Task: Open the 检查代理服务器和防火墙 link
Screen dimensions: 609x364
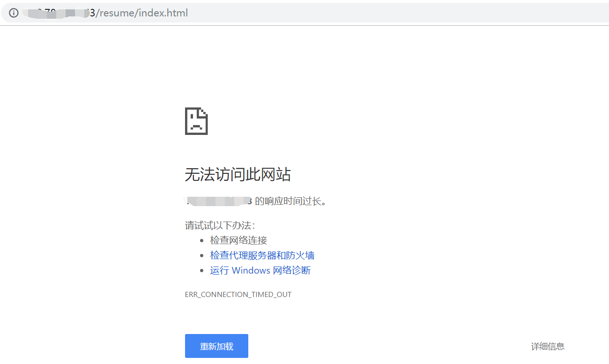Action: point(262,255)
